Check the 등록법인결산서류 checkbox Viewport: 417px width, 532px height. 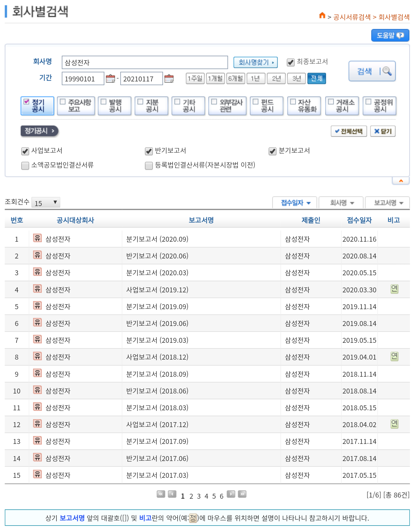coord(149,166)
